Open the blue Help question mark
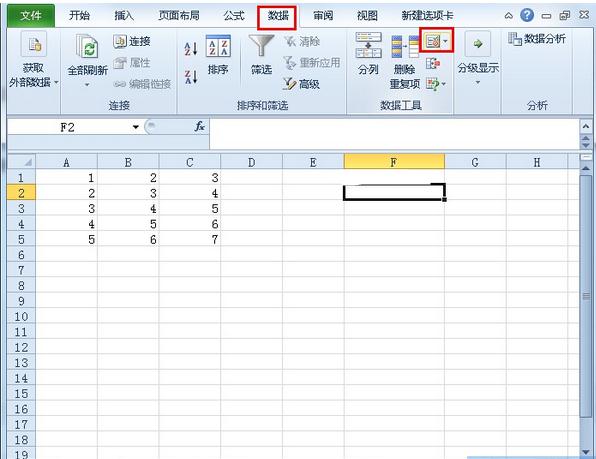The image size is (596, 459). (527, 15)
